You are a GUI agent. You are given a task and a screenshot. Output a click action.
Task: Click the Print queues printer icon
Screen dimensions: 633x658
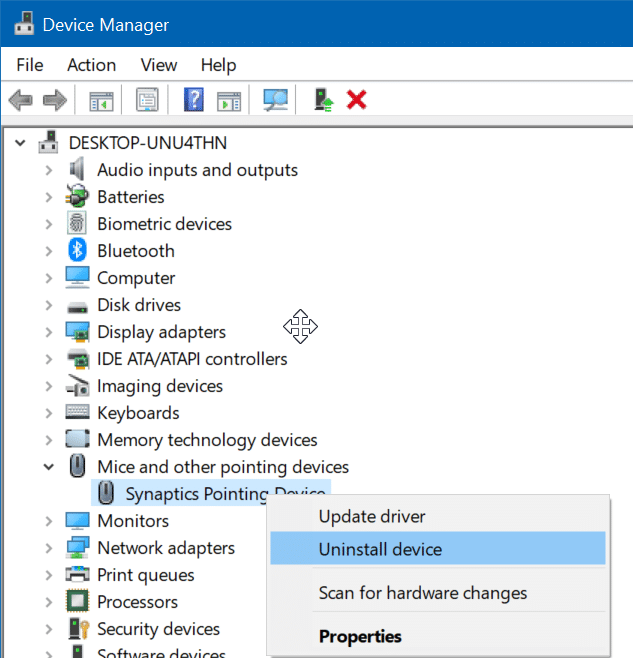78,574
